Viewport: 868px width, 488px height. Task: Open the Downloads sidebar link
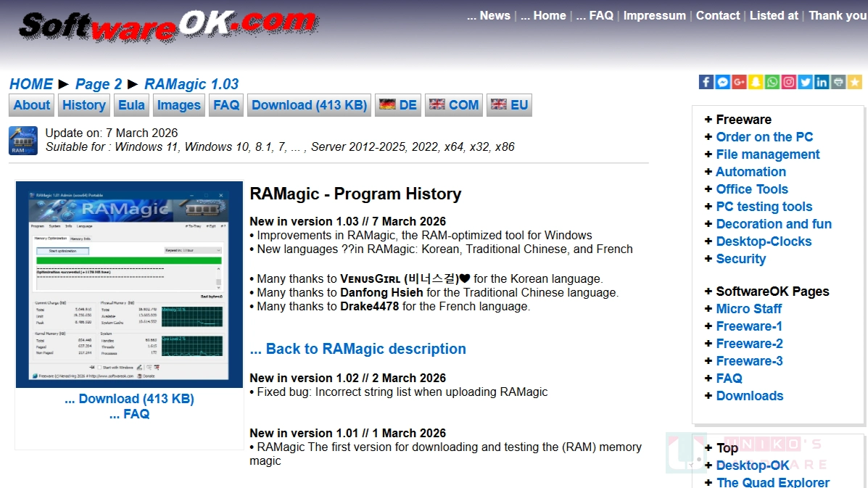(750, 396)
